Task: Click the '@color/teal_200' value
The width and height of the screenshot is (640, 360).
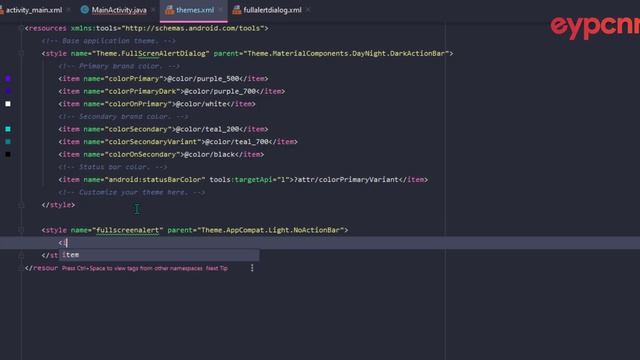Action: [207, 129]
